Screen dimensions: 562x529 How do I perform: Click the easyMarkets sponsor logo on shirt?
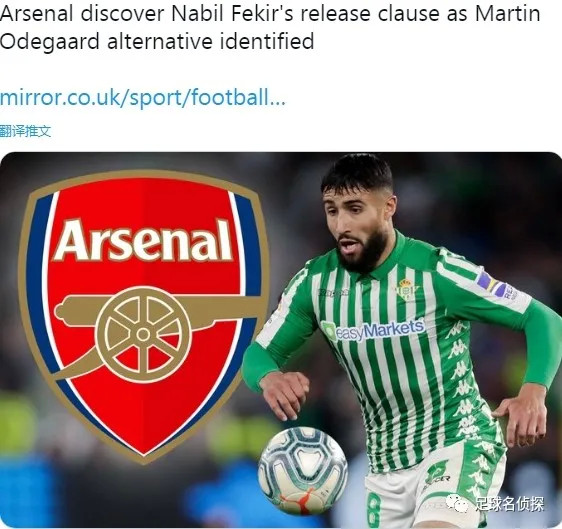click(x=373, y=329)
